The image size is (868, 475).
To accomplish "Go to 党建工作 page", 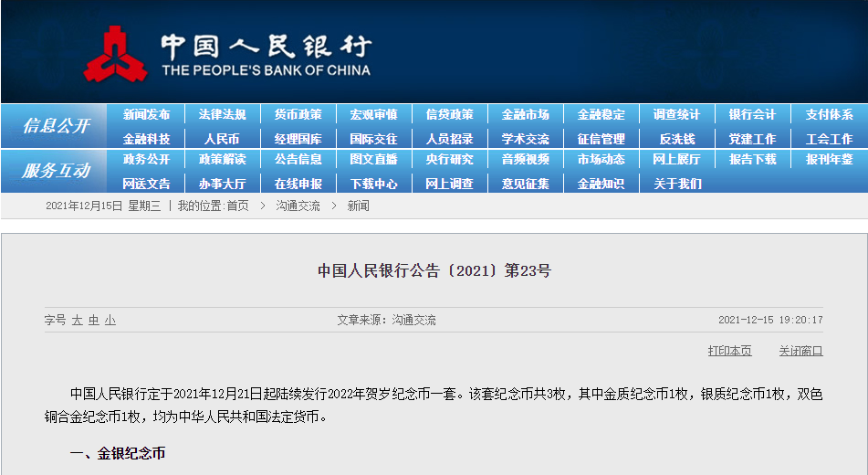I will click(x=753, y=139).
